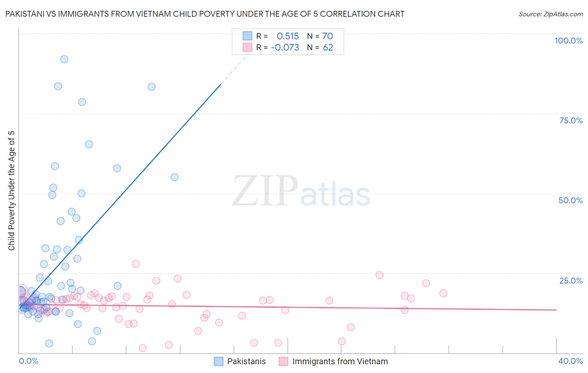The height and width of the screenshot is (373, 588).
Task: Click the Immigrants from Vietnam legend label
Action: 340,361
